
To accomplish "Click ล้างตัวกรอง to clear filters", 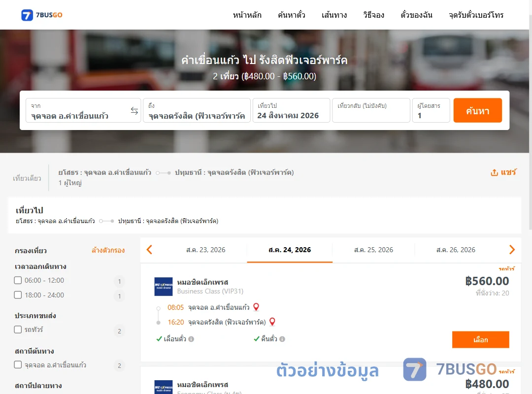I will pos(108,251).
